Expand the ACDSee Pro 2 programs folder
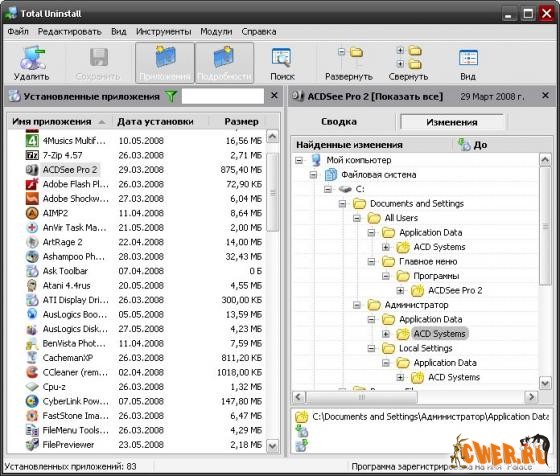The image size is (560, 476). coord(400,290)
